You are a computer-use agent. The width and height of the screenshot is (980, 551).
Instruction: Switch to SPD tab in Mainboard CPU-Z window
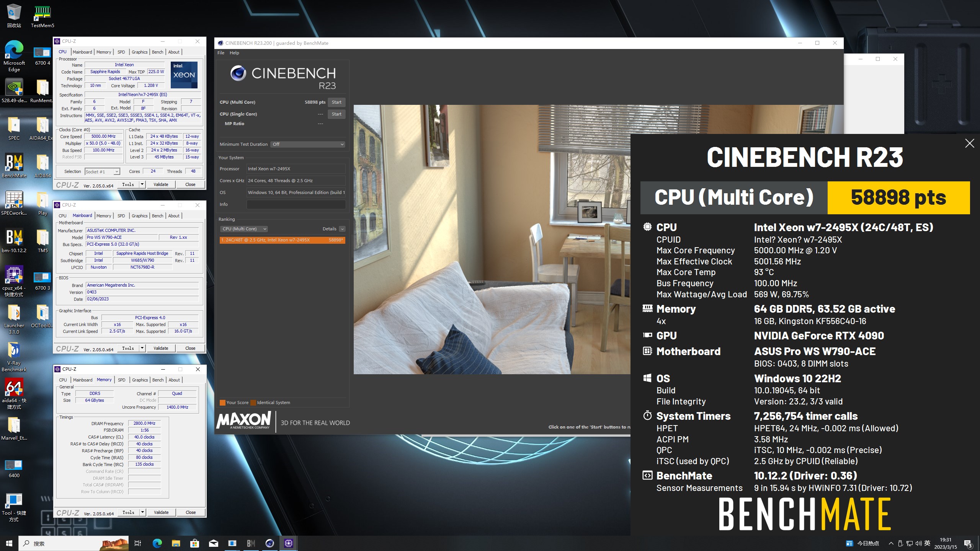(121, 216)
